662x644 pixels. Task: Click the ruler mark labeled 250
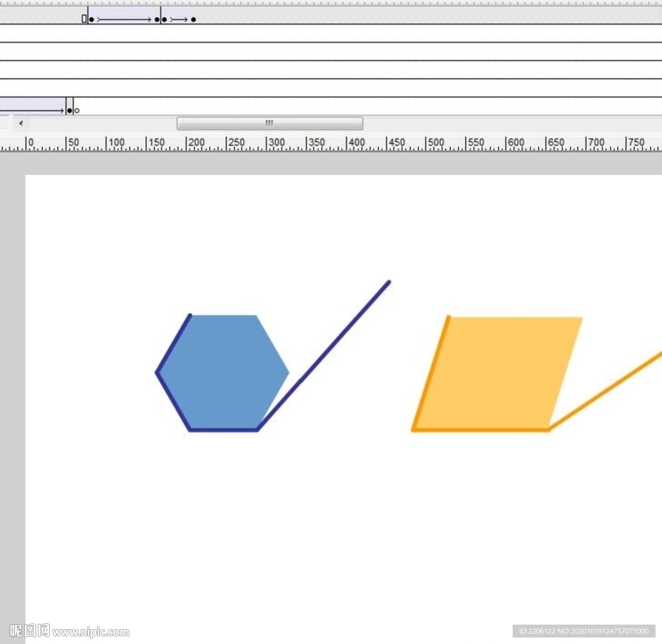[236, 142]
